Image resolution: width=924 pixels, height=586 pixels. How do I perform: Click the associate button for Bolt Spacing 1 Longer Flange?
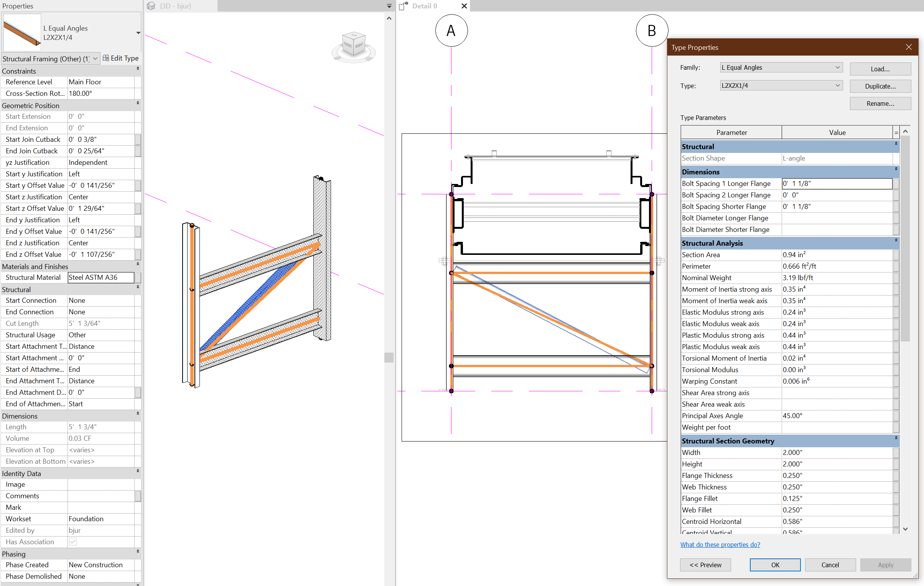coord(896,183)
